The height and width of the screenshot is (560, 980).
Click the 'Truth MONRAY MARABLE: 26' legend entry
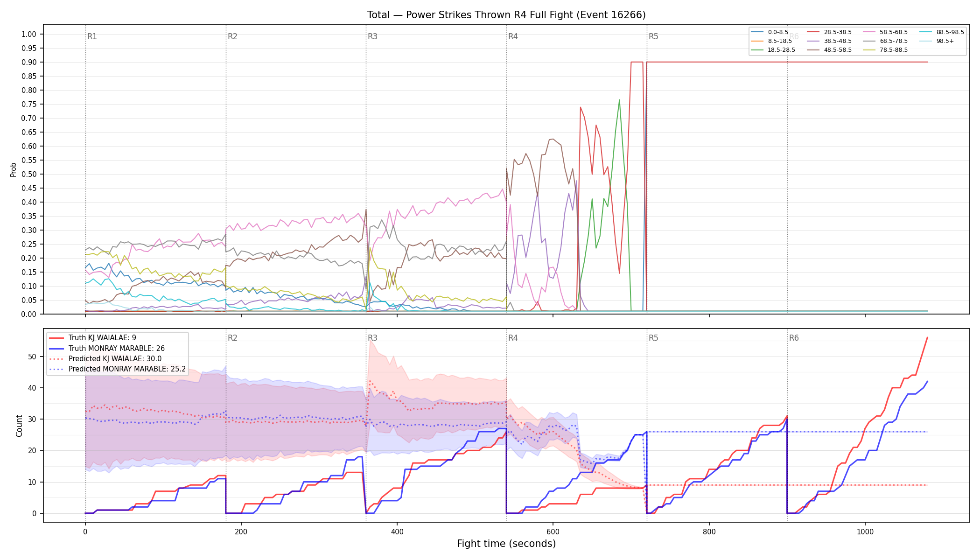pos(106,349)
